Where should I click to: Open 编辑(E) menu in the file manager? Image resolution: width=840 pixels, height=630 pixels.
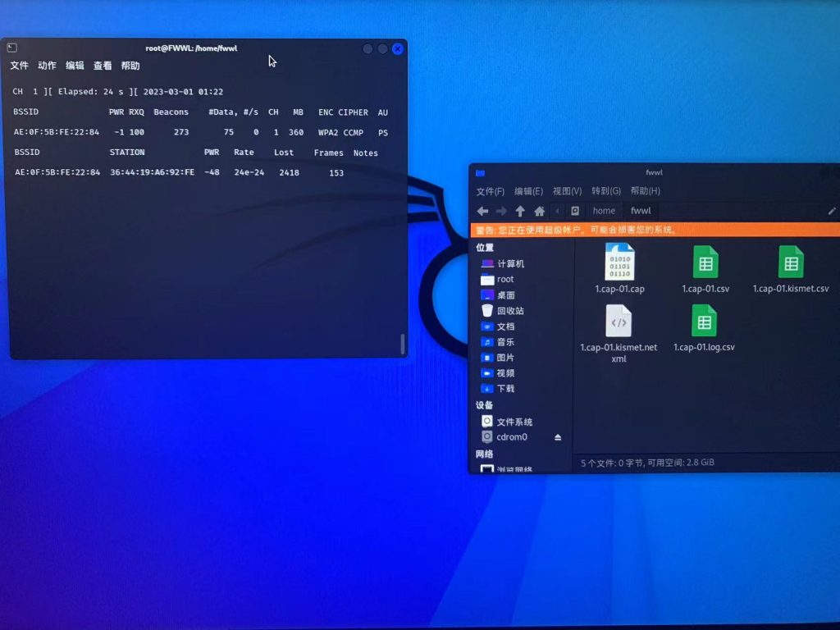(529, 191)
